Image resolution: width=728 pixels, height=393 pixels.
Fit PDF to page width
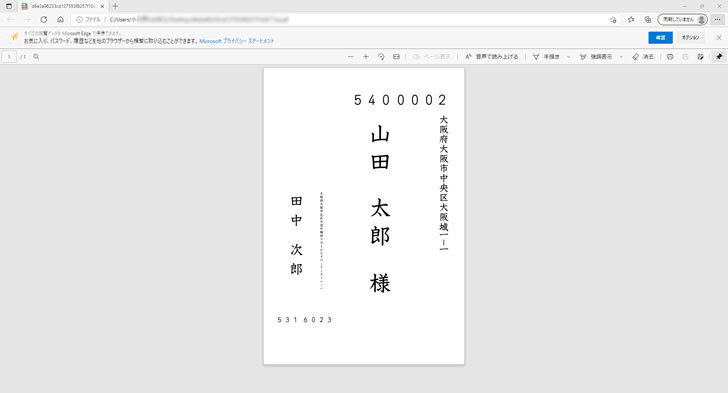[x=396, y=57]
